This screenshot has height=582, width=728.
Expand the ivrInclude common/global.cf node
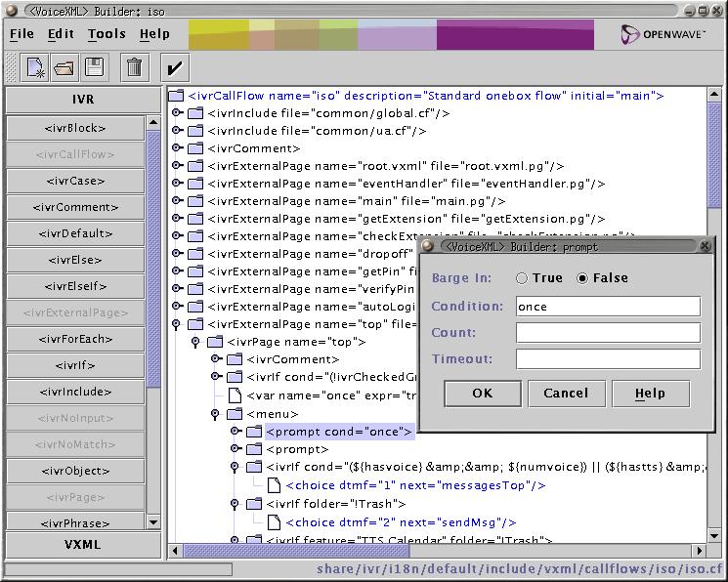click(177, 112)
